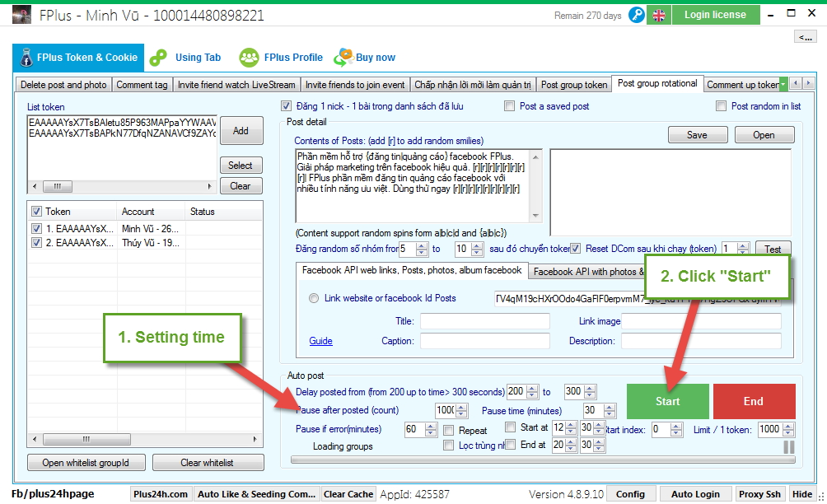Open the Post group token tab
Viewport: 827px width, 504px height.
tap(574, 85)
